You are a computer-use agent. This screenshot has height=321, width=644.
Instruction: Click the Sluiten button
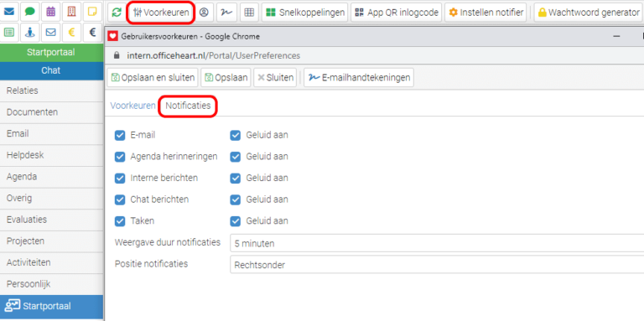coord(275,78)
